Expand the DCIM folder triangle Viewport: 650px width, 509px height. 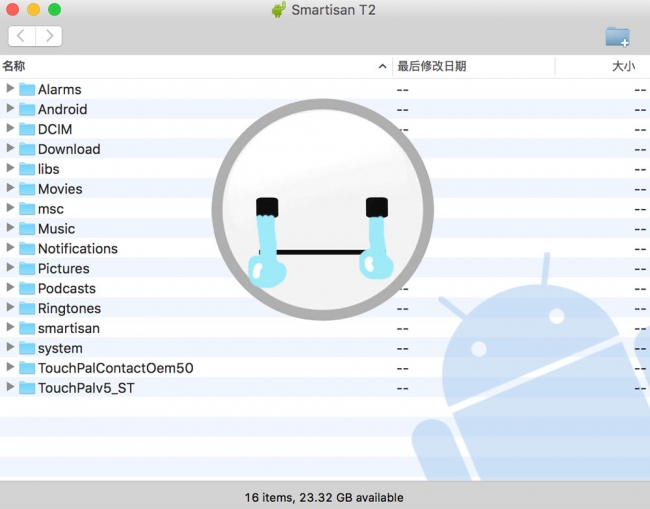pyautogui.click(x=10, y=128)
